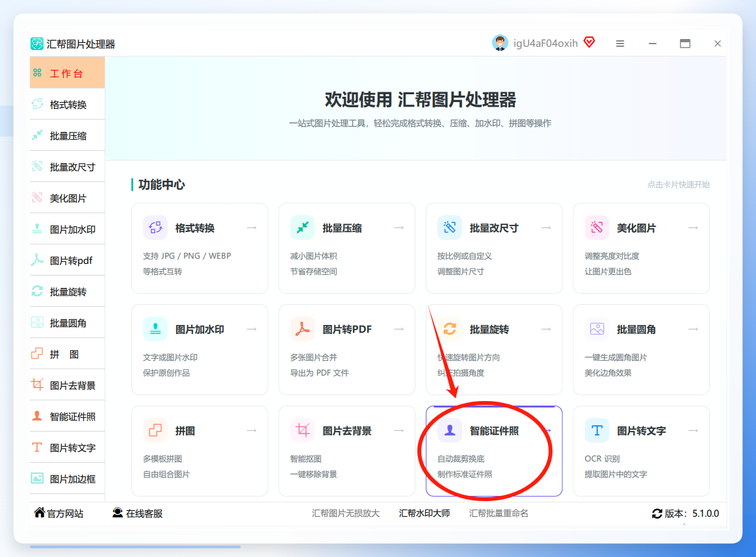Click the stamp icon on the 图片加水印 card

tap(155, 329)
